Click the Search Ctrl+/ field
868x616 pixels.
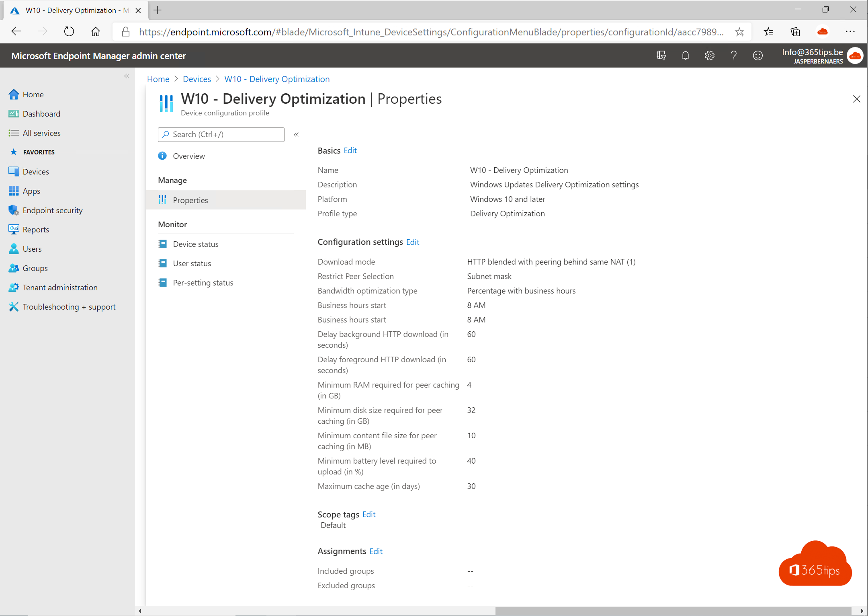click(221, 134)
